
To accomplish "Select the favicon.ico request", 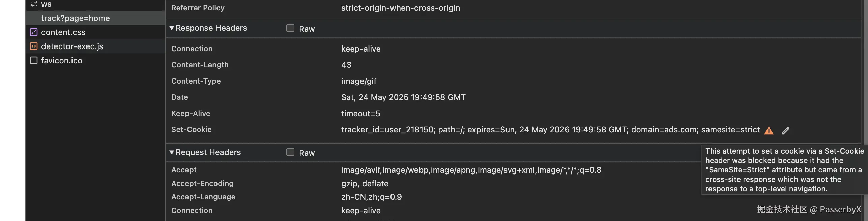I will pos(62,61).
